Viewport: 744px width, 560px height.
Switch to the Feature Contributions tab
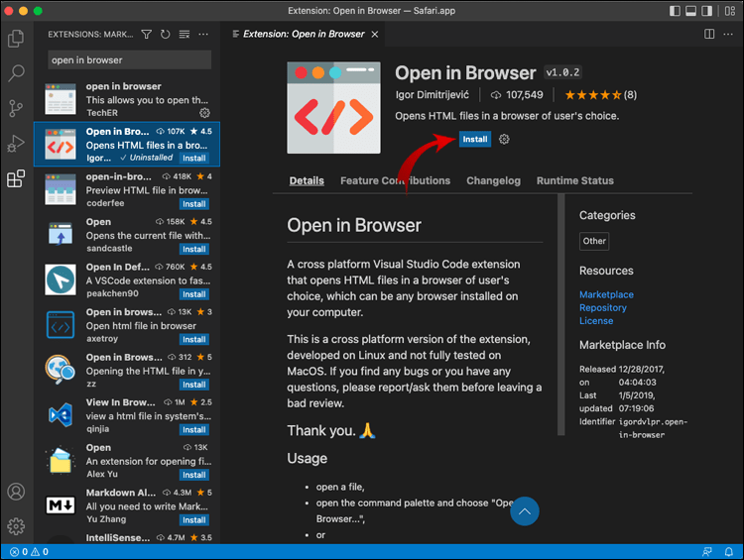coord(395,181)
